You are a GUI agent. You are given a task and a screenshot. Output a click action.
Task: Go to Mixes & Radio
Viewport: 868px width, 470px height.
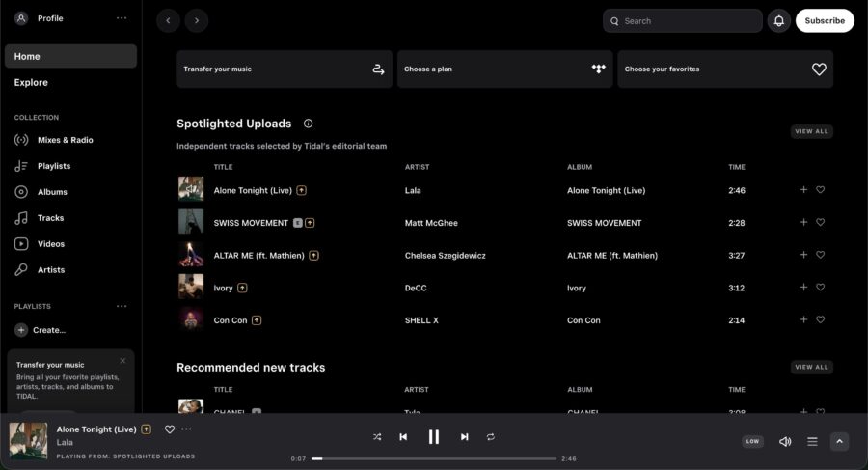[65, 140]
